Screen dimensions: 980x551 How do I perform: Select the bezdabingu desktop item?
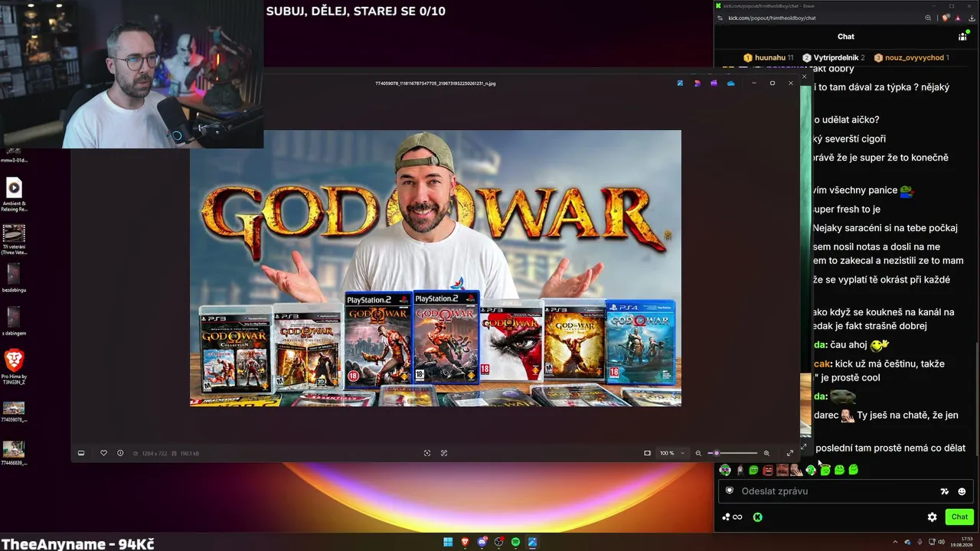click(14, 278)
